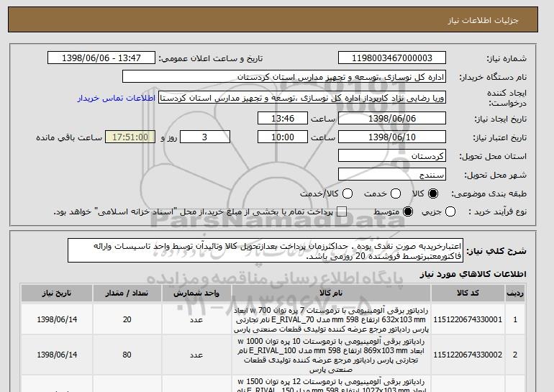Click unit عدد in row 1

196,319
